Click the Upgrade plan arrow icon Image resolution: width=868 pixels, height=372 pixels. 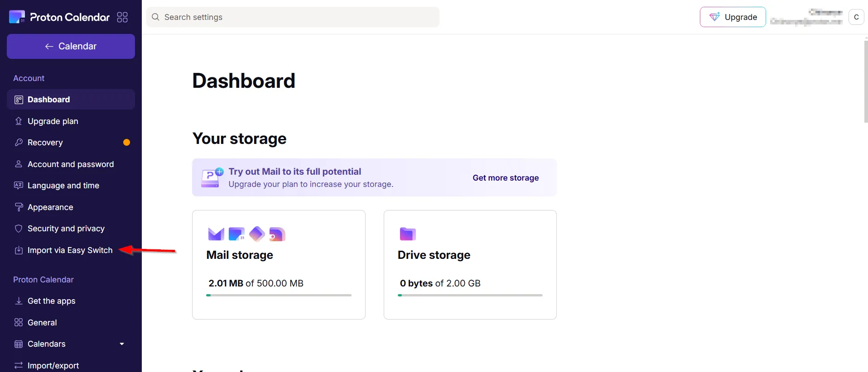[19, 121]
